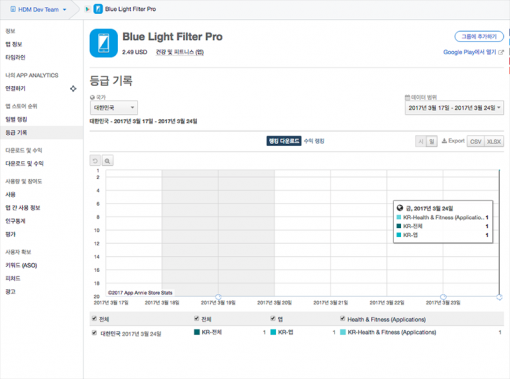
Task: Open the 대한민국 country dropdown
Action: click(114, 107)
